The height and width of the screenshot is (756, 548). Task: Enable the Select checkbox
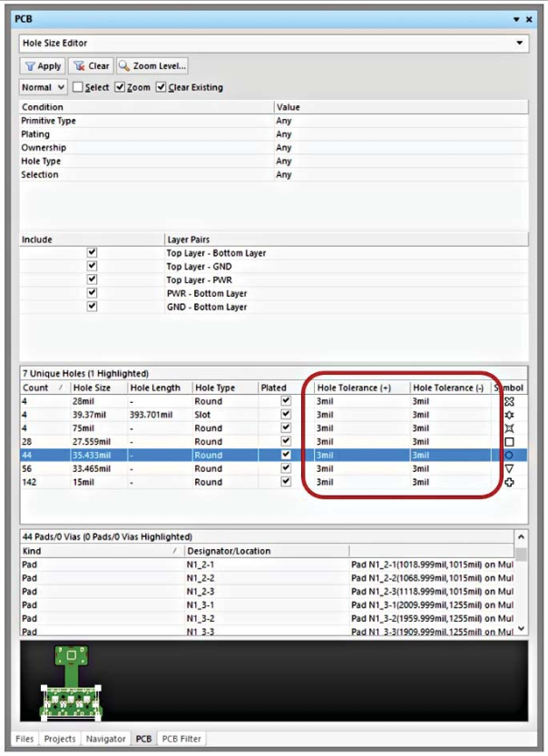78,87
